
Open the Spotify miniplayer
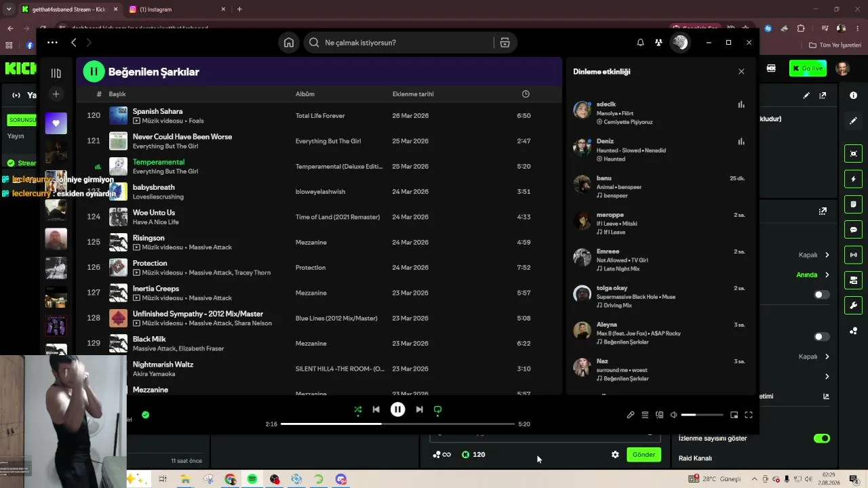point(734,415)
